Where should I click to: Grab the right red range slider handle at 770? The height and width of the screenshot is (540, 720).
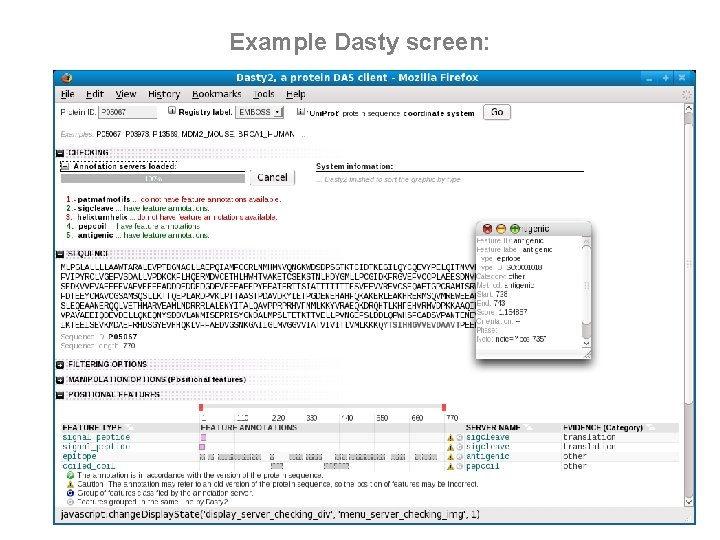coord(444,408)
